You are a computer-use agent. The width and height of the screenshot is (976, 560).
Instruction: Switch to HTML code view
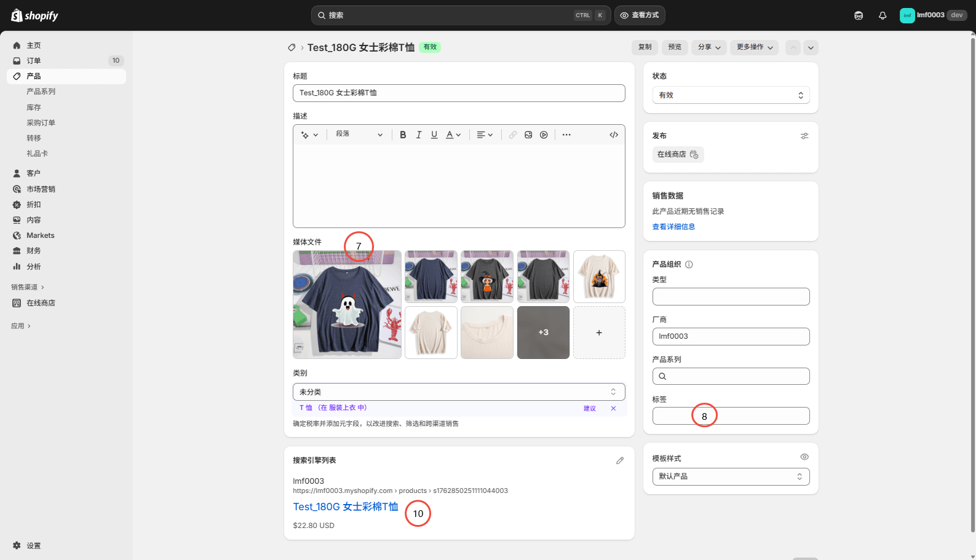(x=614, y=135)
